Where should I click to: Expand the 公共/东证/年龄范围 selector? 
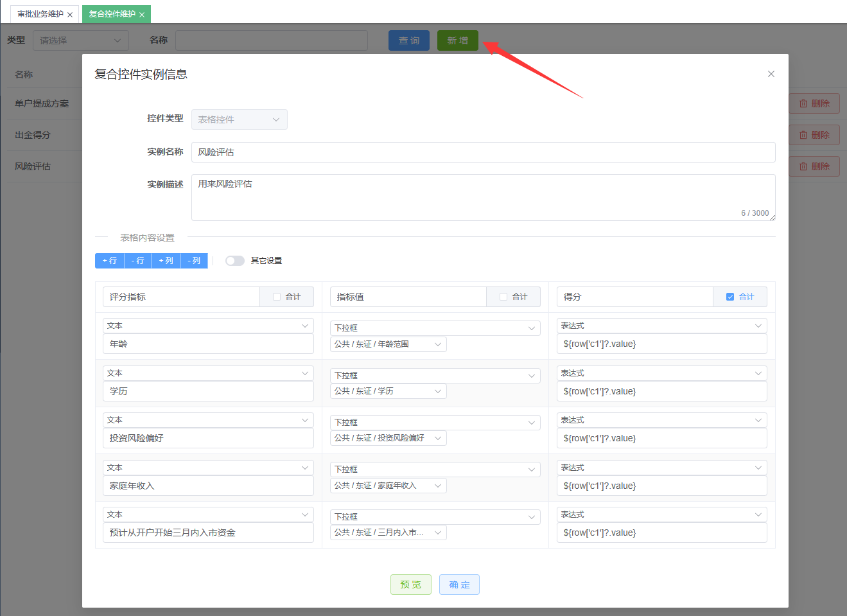(389, 344)
